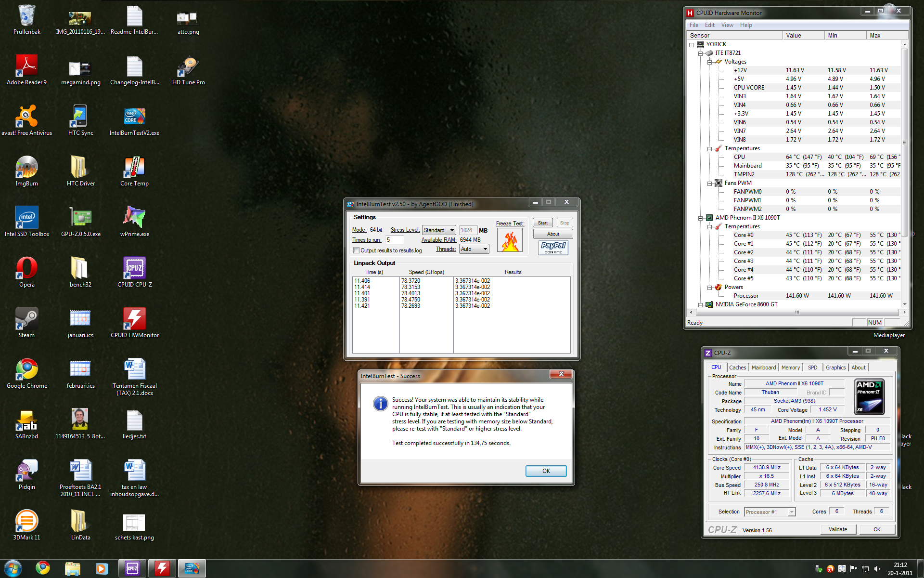Collapse the Powers group in HWMonitor
This screenshot has height=578, width=924.
coord(710,287)
